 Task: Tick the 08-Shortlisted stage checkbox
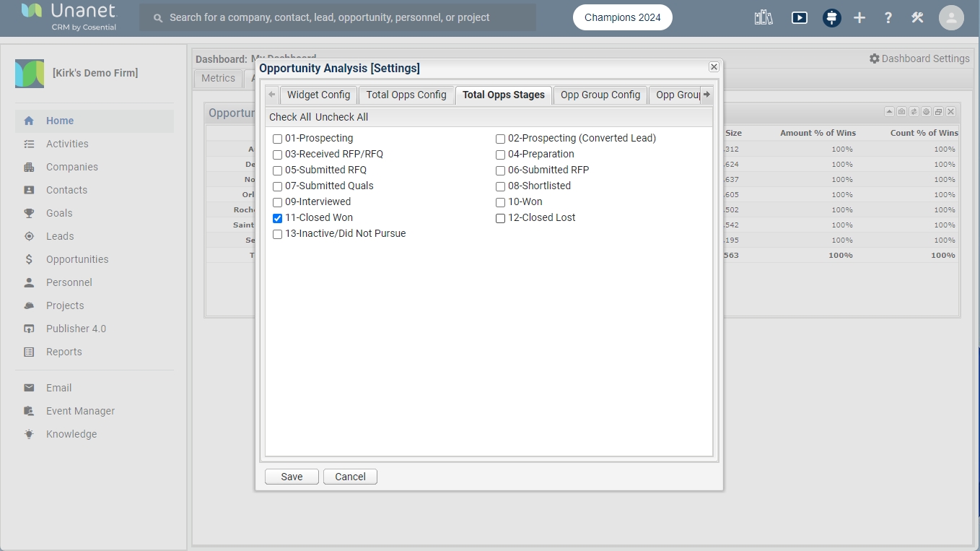[500, 186]
